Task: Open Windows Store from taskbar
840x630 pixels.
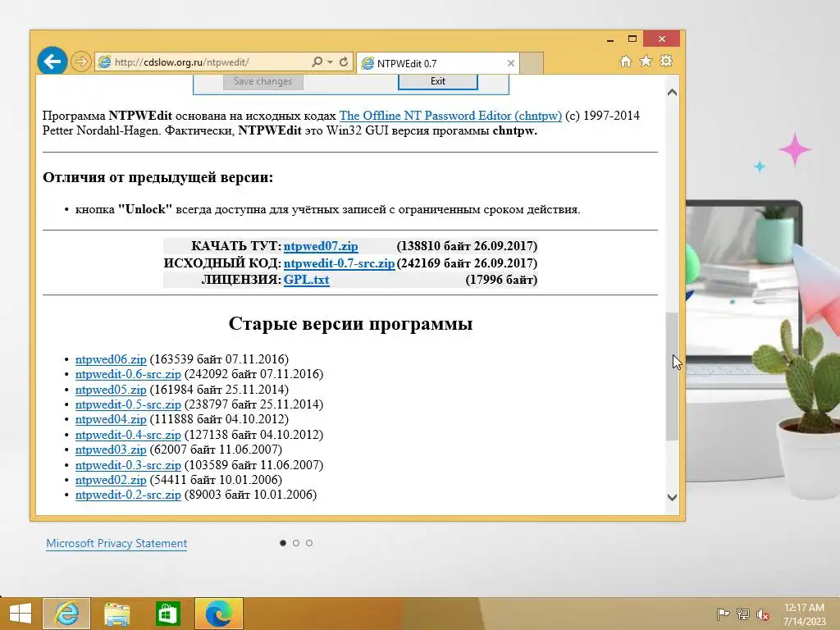Action: pos(167,614)
